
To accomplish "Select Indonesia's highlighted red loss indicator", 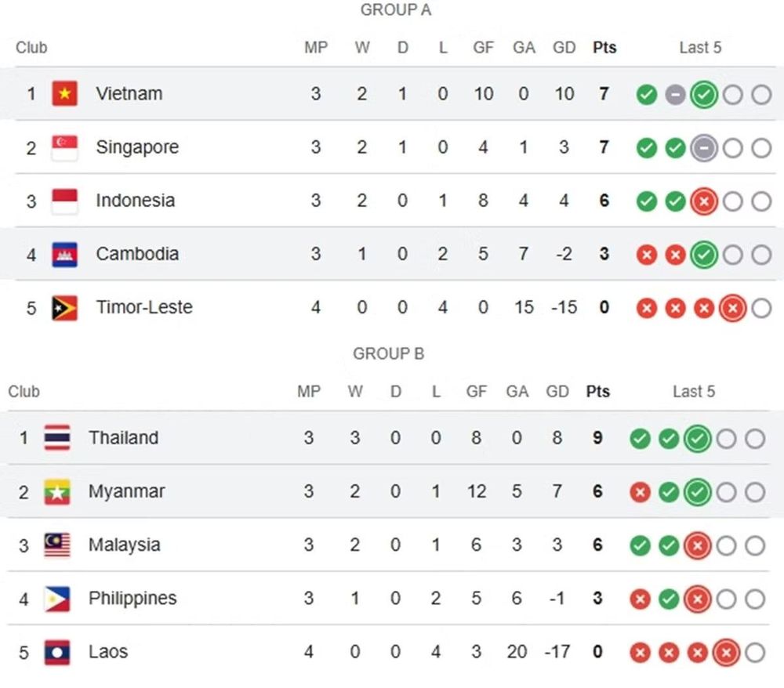I will [x=704, y=201].
